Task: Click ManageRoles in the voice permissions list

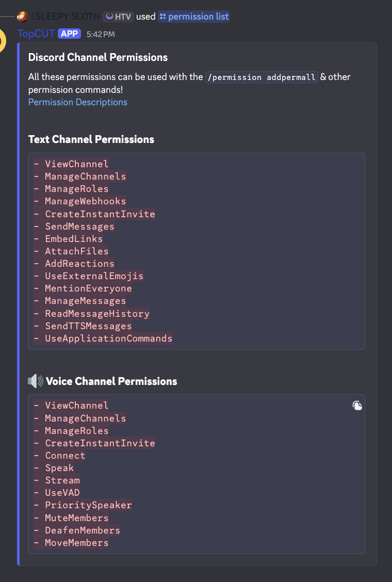Action: pyautogui.click(x=71, y=430)
